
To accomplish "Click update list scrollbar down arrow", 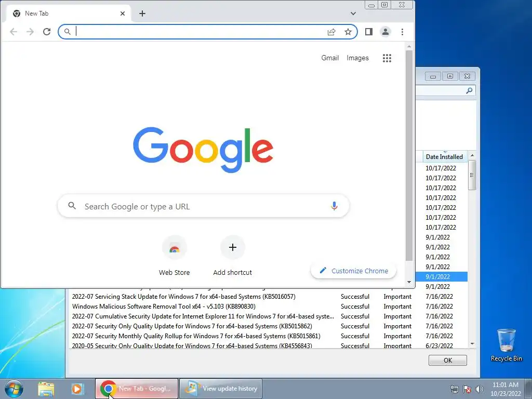I will [472, 344].
